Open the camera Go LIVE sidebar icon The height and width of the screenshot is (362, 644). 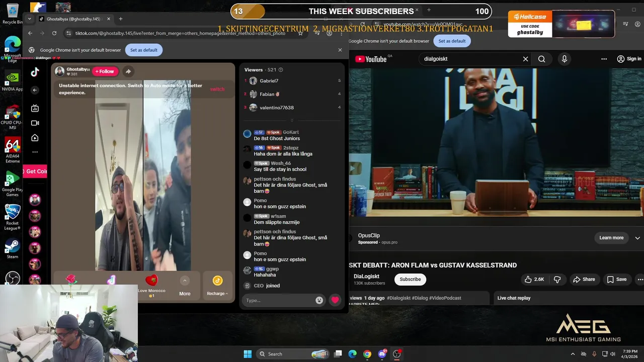[x=35, y=123]
